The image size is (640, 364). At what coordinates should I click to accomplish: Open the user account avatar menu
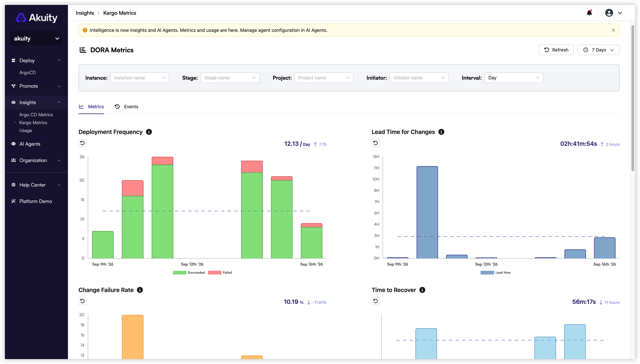coord(609,13)
